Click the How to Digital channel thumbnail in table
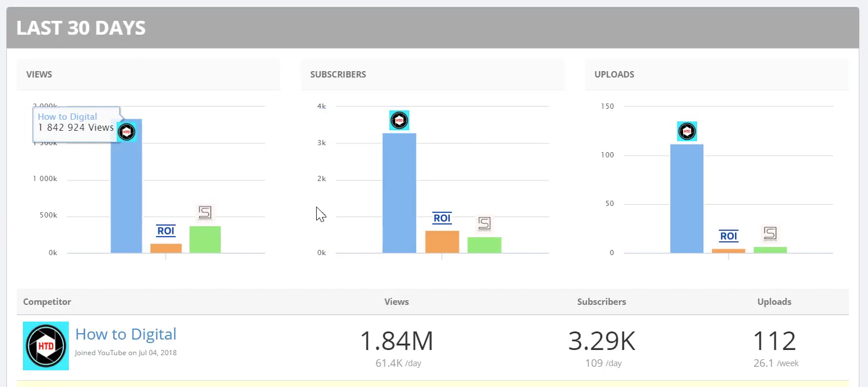 (46, 346)
